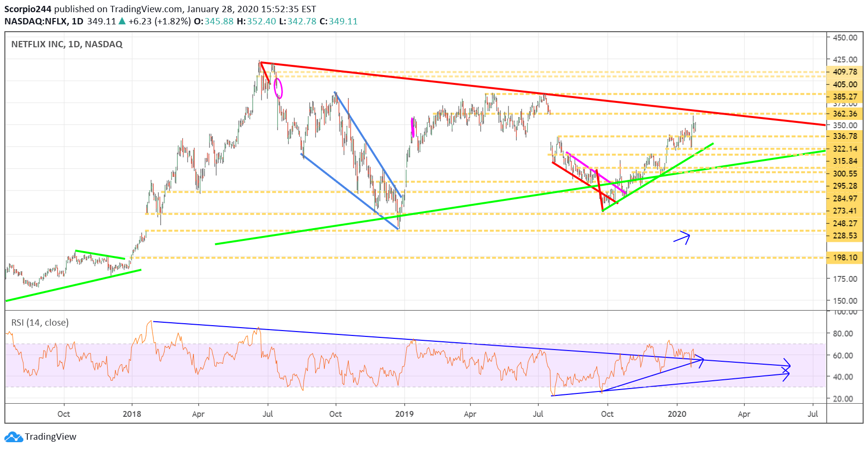Select the 315.84 price level label
Screen dimensions: 868x450
click(x=845, y=161)
